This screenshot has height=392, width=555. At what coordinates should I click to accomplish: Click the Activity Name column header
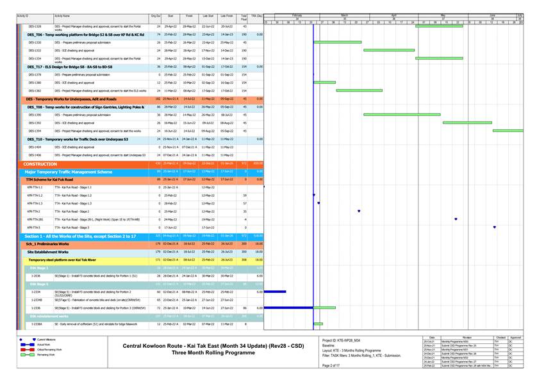[x=62, y=15]
